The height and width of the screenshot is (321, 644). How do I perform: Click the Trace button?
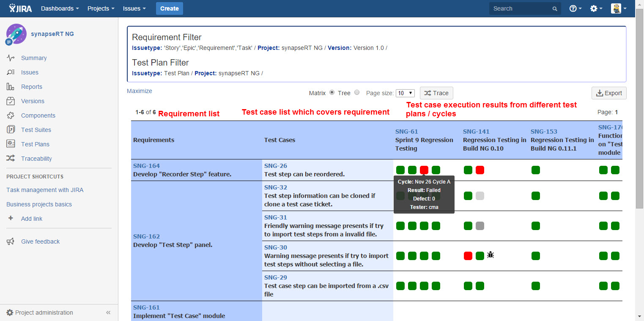coord(436,93)
